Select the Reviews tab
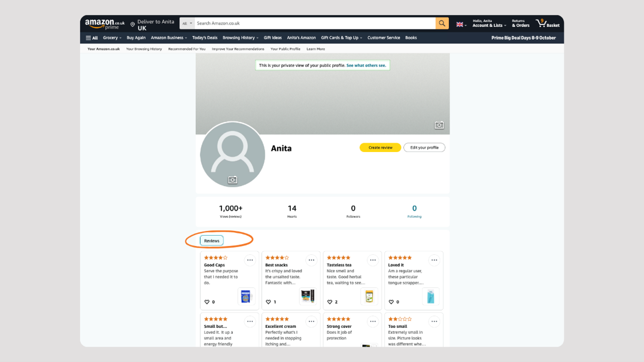The height and width of the screenshot is (362, 644). click(211, 241)
